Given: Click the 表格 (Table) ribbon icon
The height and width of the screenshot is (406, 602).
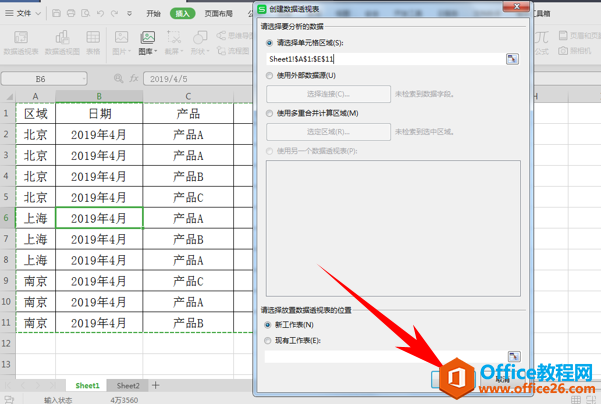Looking at the screenshot, I should pos(93,41).
